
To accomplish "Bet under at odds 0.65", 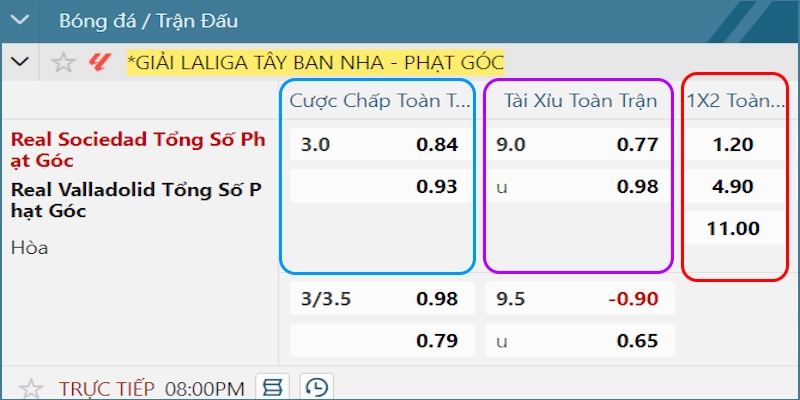I will click(x=580, y=340).
